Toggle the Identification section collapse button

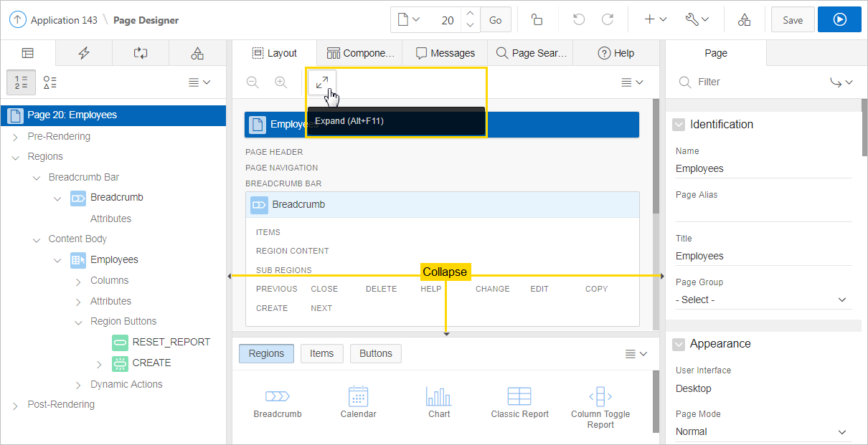pos(679,125)
